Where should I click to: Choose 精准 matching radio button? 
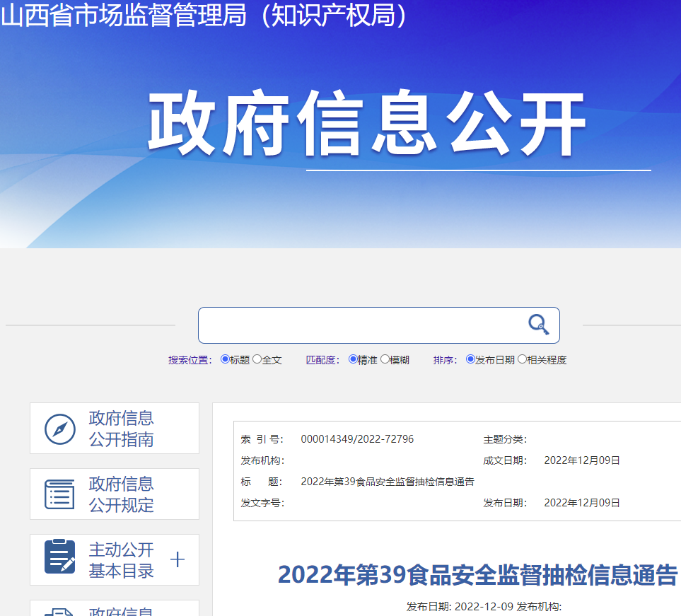pyautogui.click(x=353, y=359)
